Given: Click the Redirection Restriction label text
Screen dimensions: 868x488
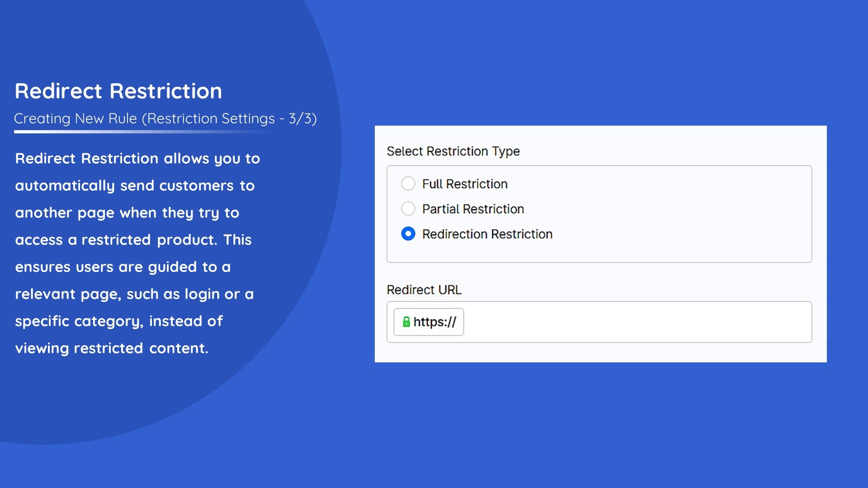Looking at the screenshot, I should (487, 234).
